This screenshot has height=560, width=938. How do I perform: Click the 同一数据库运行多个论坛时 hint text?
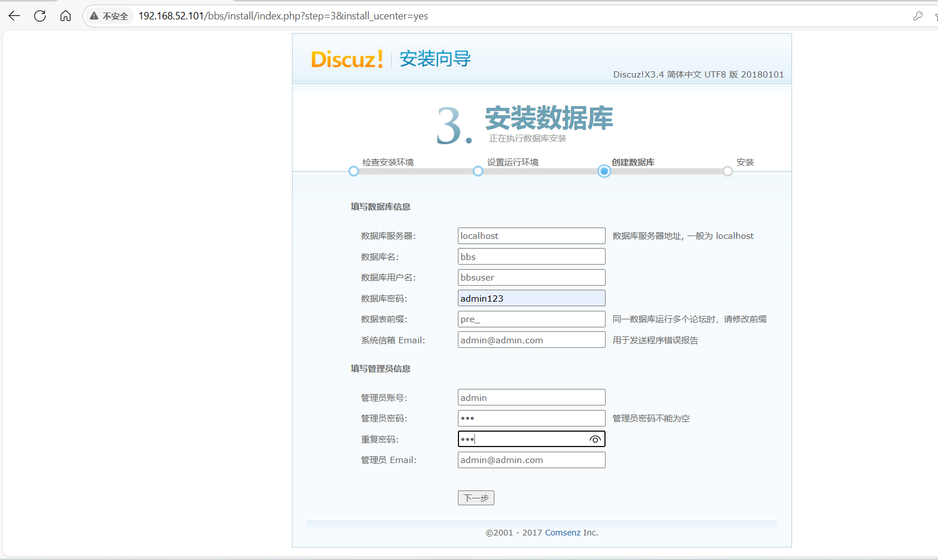pos(689,319)
